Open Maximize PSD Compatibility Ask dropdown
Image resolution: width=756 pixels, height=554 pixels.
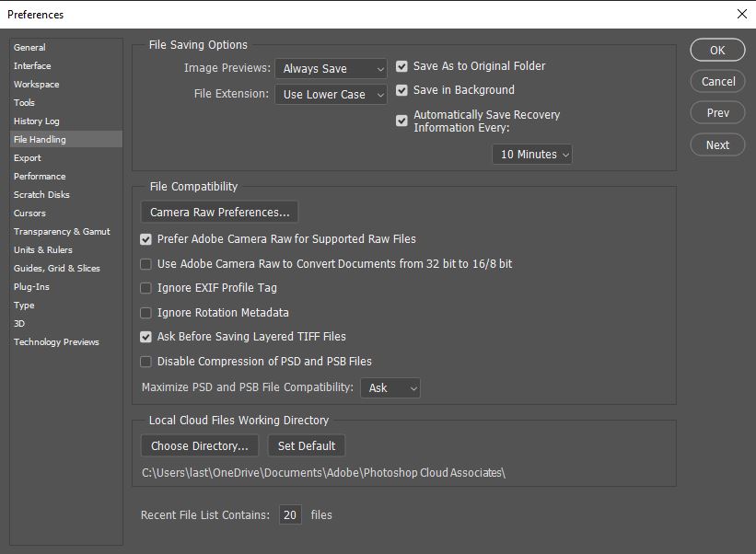pyautogui.click(x=390, y=387)
